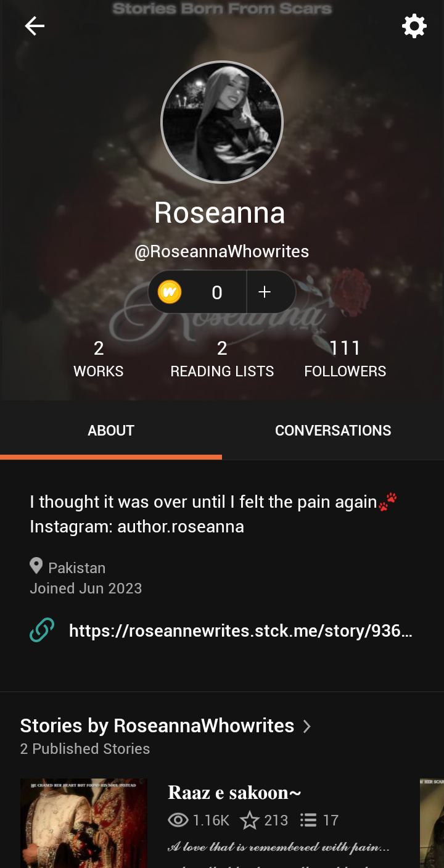This screenshot has height=868, width=444.
Task: Tap the @RoseannaWhowrites username
Action: click(222, 252)
